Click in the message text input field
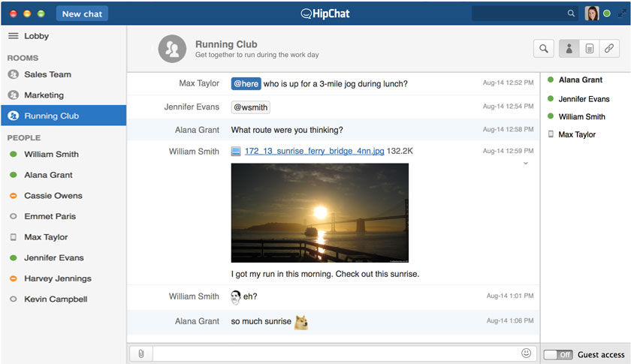Image resolution: width=631 pixels, height=364 pixels. (x=334, y=353)
